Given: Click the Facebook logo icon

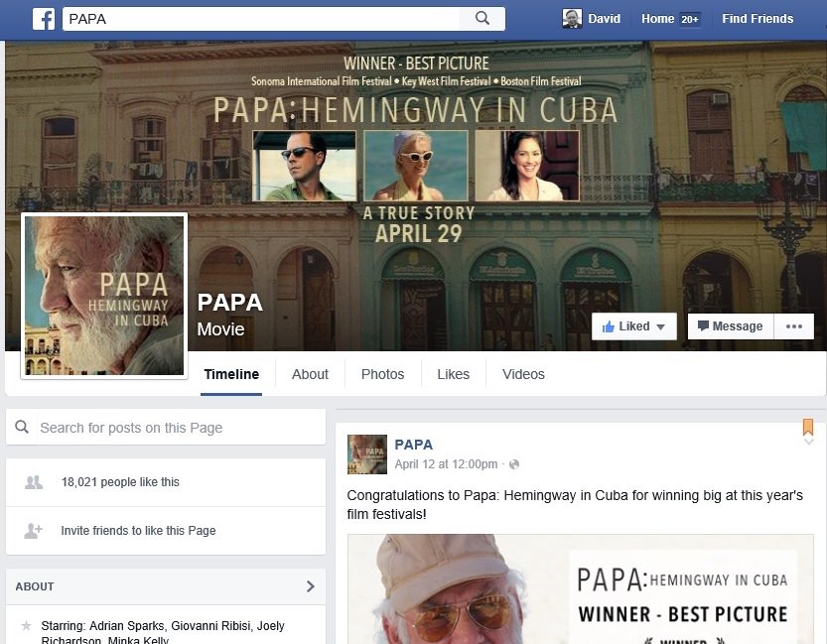Looking at the screenshot, I should (44, 19).
